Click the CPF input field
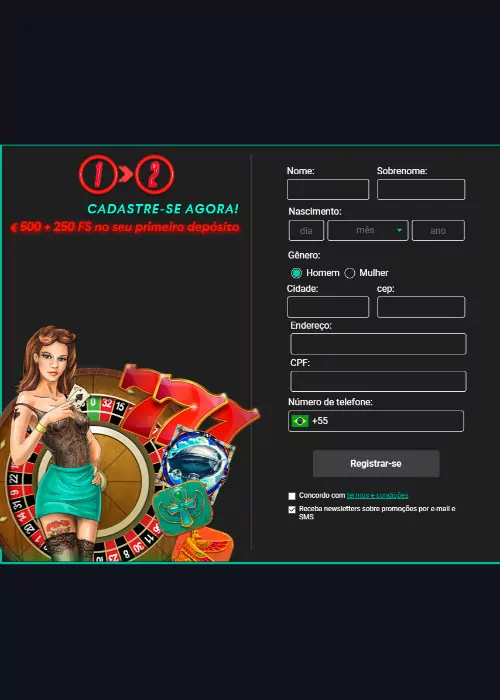500x700 pixels. [x=378, y=381]
